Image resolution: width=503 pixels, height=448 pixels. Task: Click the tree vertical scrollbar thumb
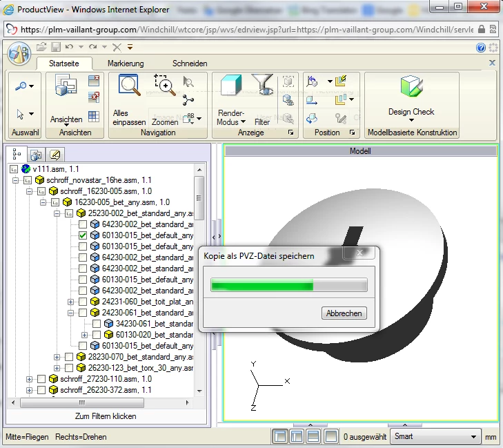pyautogui.click(x=199, y=197)
